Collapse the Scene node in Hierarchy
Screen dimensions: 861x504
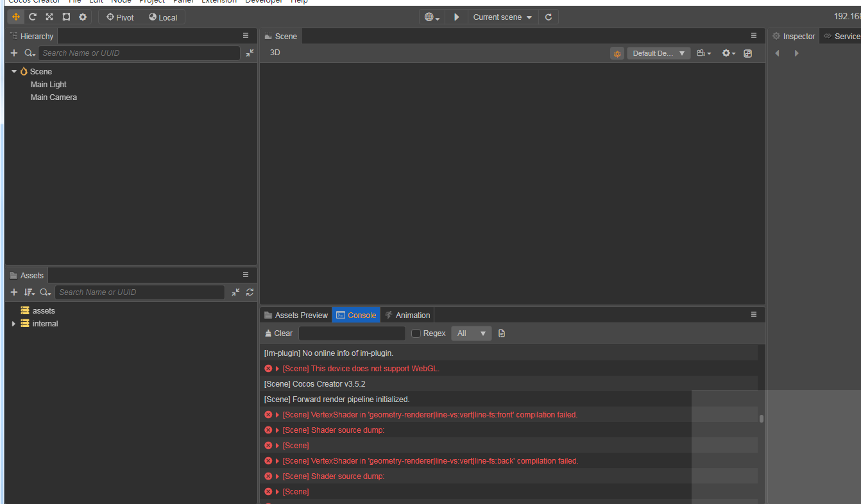tap(14, 71)
